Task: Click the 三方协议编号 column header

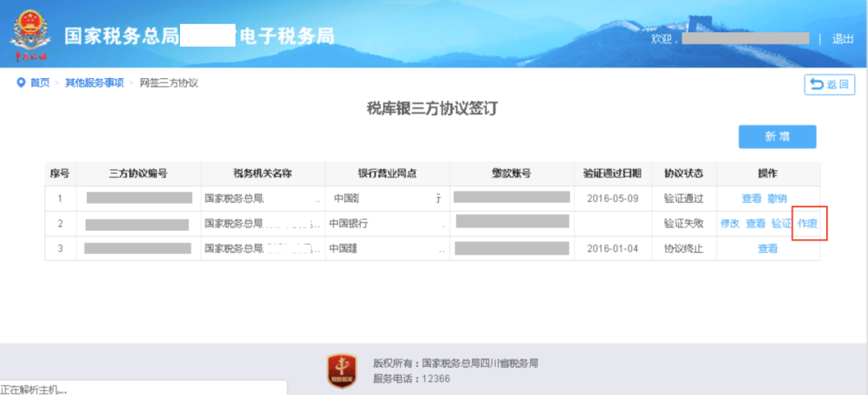Action: click(138, 174)
